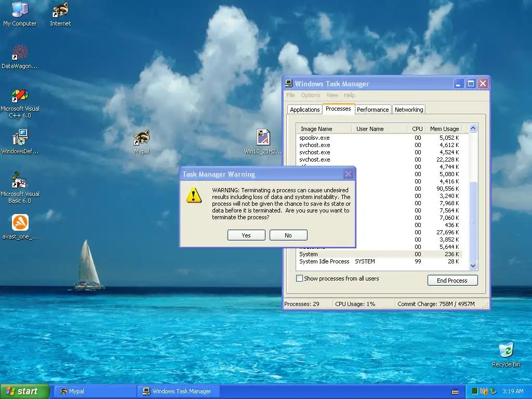Select Microsoft Visual Basic 6.0 icon

(20, 188)
